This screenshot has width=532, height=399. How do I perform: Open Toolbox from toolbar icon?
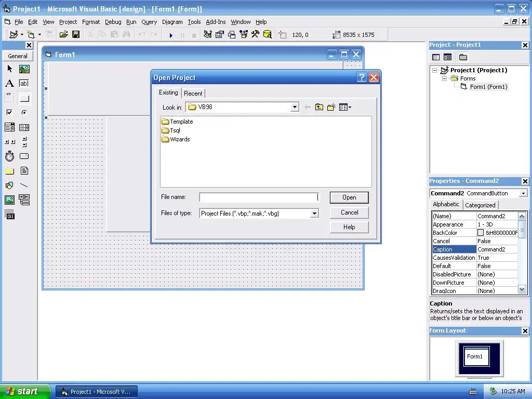(255, 35)
